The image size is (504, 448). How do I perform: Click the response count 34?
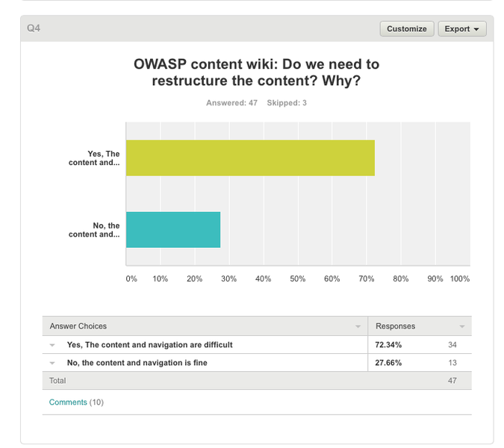point(452,345)
